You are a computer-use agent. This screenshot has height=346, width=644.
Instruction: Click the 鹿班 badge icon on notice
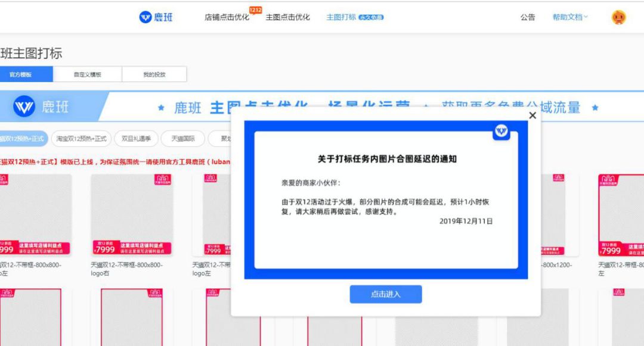coord(501,131)
